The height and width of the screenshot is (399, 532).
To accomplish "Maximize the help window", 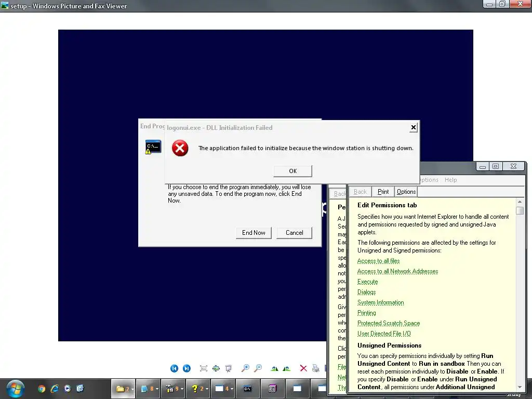I will tap(496, 166).
